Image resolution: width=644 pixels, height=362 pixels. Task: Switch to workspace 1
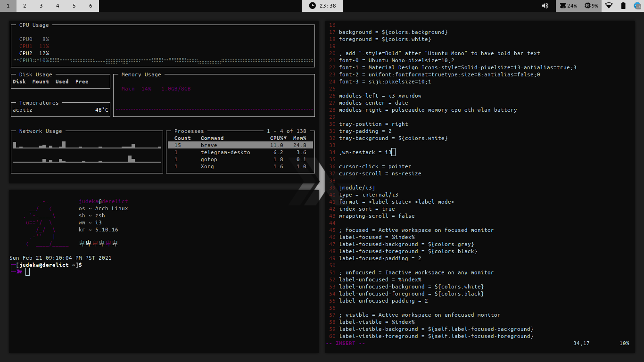click(x=8, y=6)
